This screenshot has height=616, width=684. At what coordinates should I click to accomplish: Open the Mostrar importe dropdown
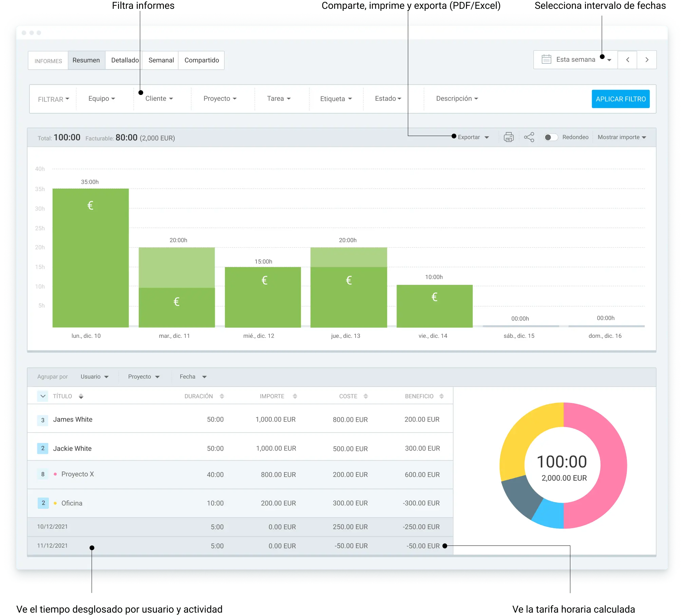click(x=622, y=137)
